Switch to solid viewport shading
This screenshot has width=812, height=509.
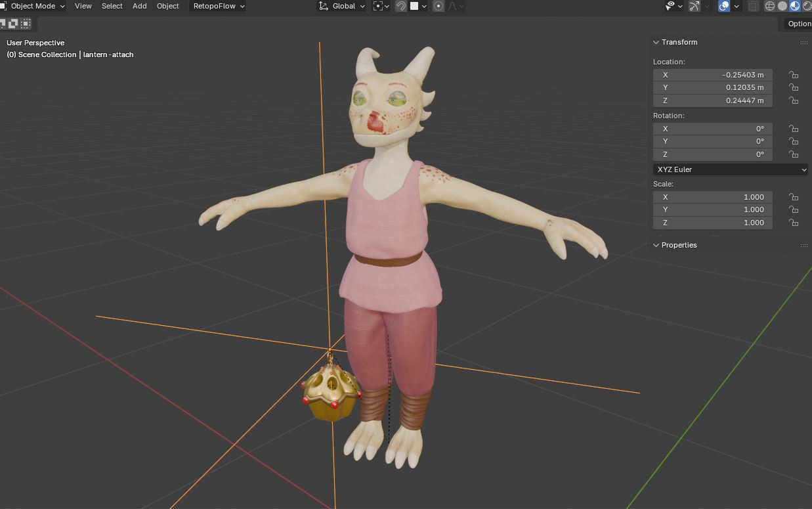[x=782, y=6]
